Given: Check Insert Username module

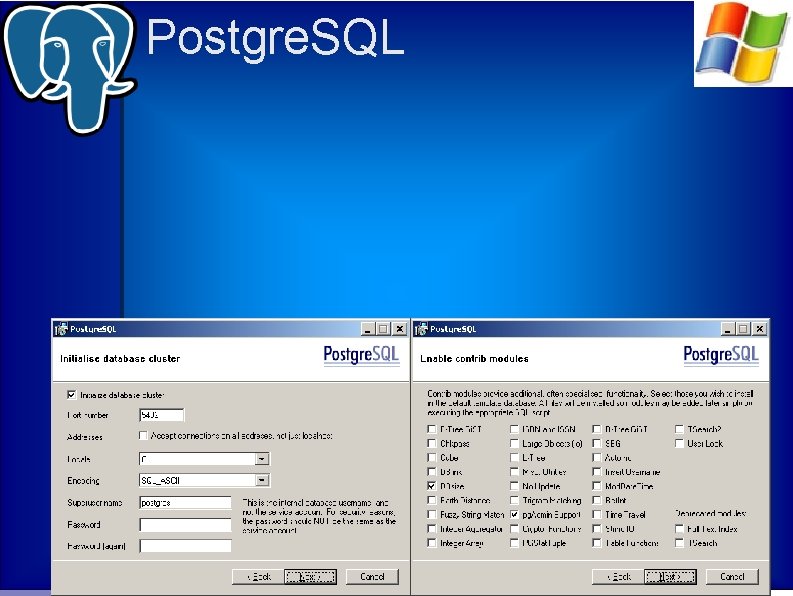Looking at the screenshot, I should pyautogui.click(x=597, y=472).
